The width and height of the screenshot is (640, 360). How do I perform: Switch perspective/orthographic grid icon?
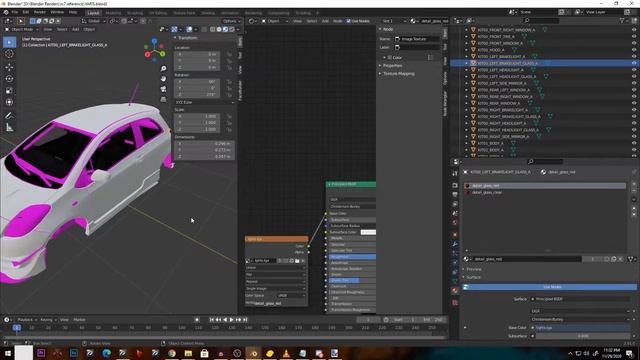click(x=163, y=99)
